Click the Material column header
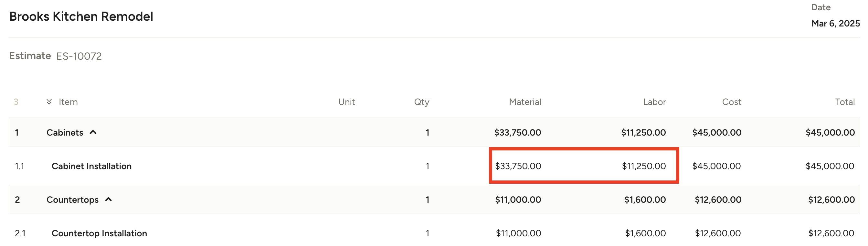 [525, 102]
